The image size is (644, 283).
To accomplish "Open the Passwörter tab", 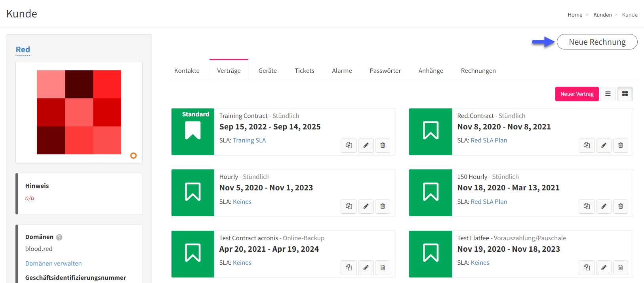I will (x=385, y=70).
